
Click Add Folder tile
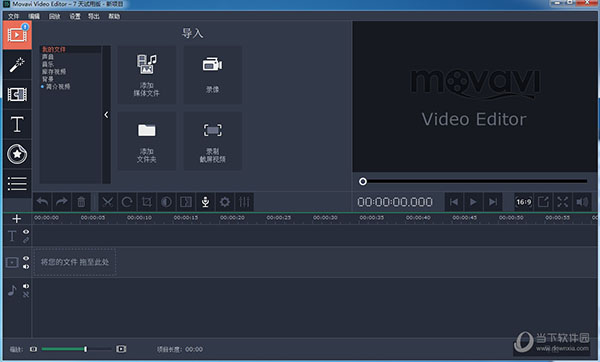point(147,141)
